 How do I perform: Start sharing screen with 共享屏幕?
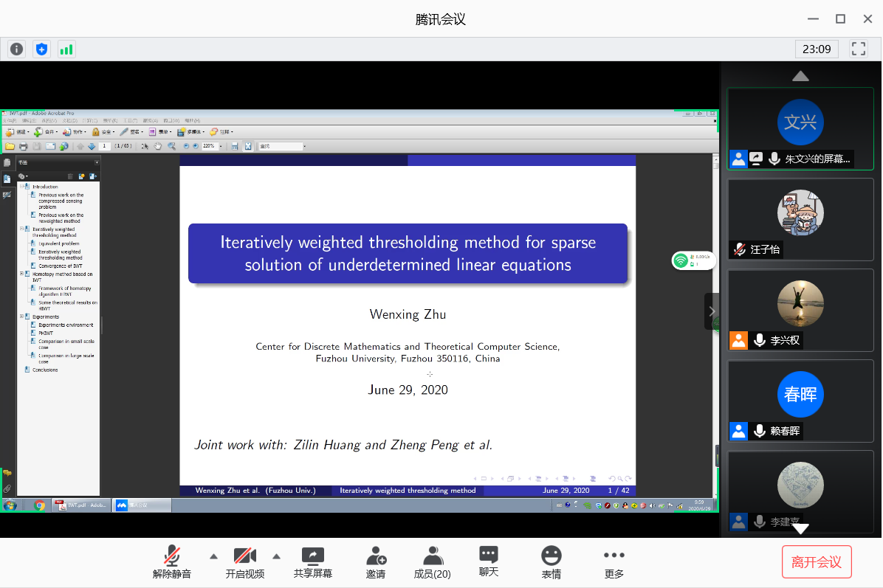pos(313,562)
